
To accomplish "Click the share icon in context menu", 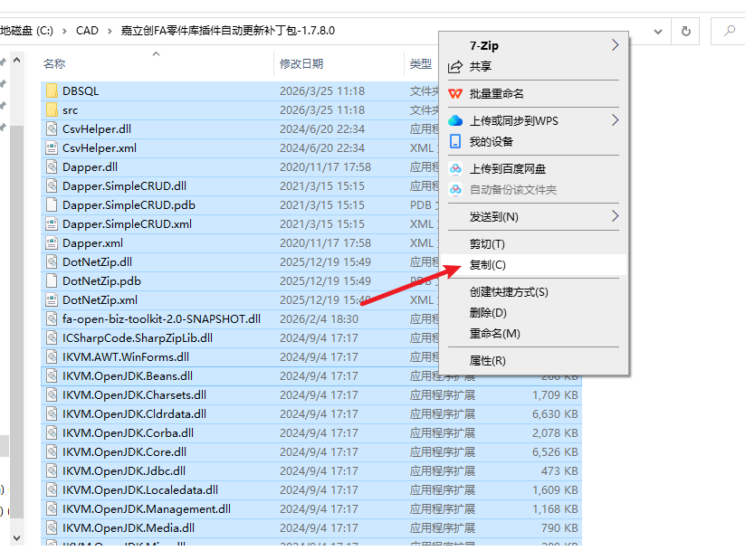I will pos(455,67).
